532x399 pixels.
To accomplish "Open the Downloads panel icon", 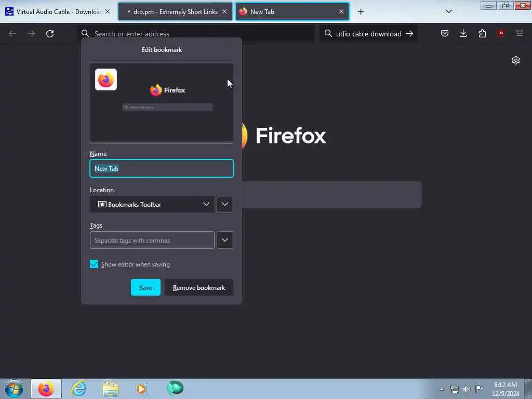I will click(463, 33).
